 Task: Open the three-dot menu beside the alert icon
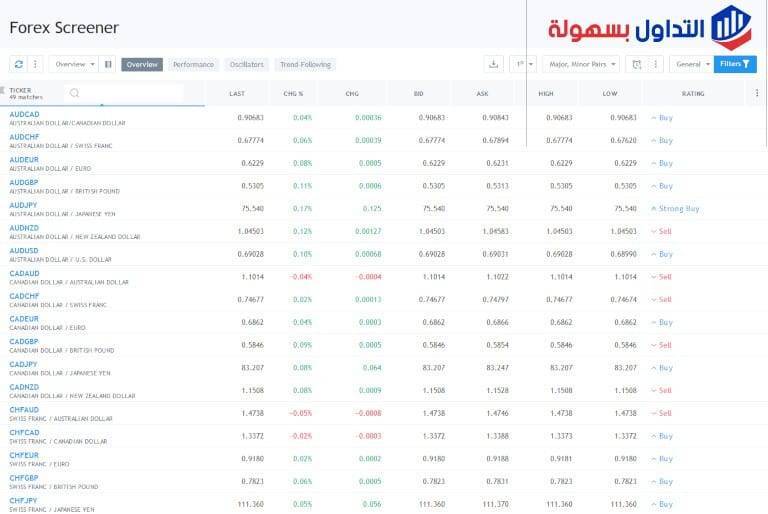point(655,64)
